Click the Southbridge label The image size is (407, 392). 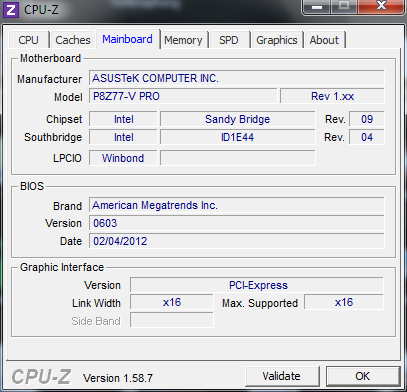(53, 137)
